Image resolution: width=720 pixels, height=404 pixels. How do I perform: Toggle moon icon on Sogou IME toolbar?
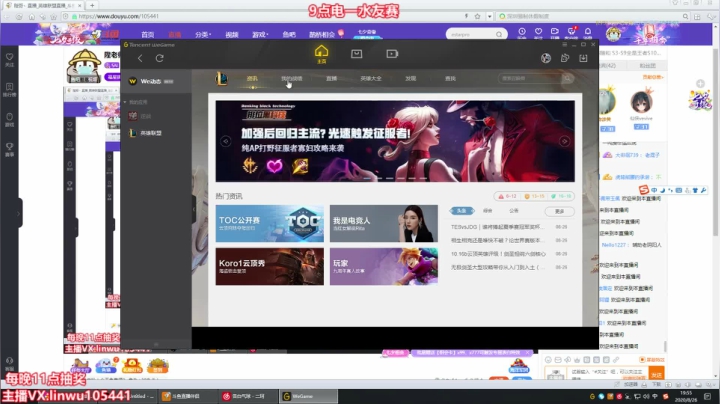pyautogui.click(x=663, y=190)
